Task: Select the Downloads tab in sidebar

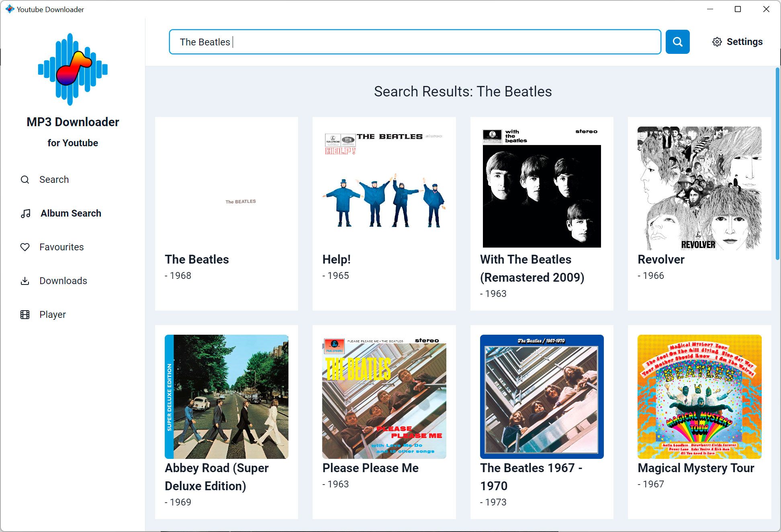Action: 63,280
